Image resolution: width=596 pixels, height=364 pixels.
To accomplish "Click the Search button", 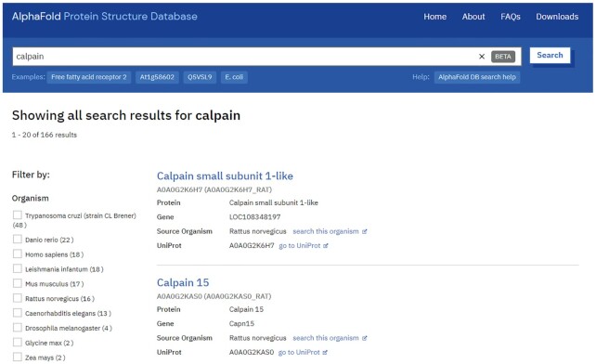I will click(x=550, y=55).
